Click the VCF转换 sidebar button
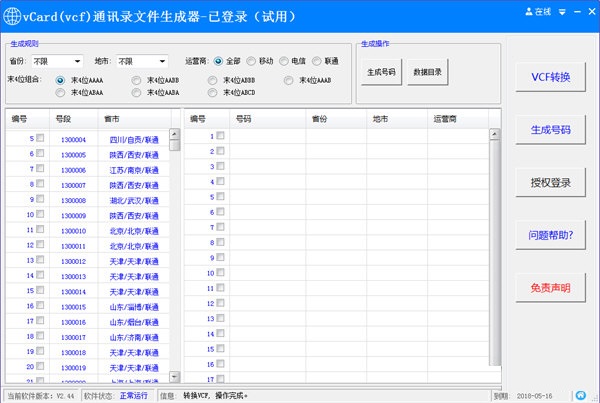The width and height of the screenshot is (600, 403). pyautogui.click(x=549, y=77)
